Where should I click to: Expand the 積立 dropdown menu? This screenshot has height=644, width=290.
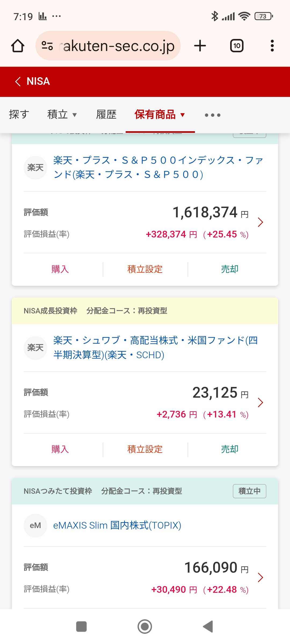click(x=62, y=115)
